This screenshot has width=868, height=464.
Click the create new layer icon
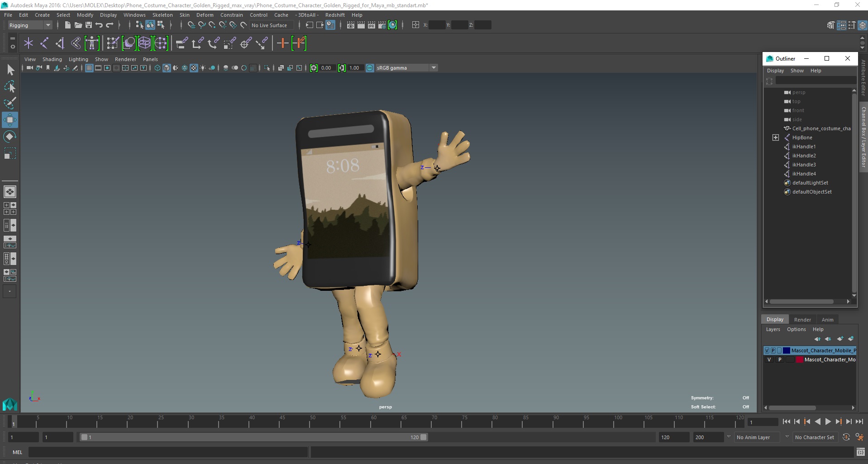(840, 339)
